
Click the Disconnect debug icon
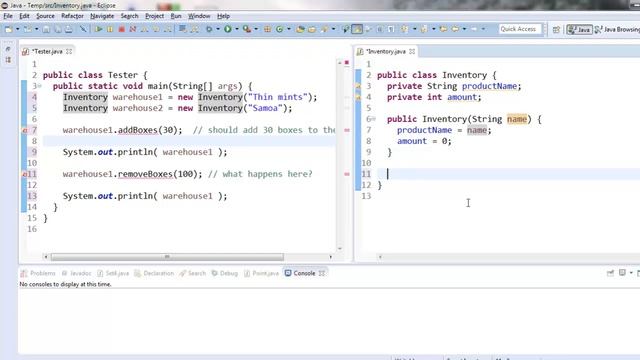tap(133, 29)
